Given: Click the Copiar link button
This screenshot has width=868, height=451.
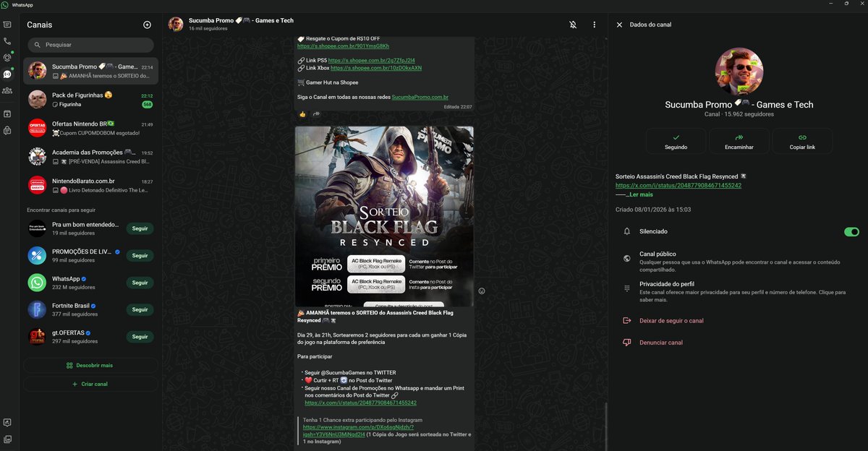Looking at the screenshot, I should (x=802, y=141).
